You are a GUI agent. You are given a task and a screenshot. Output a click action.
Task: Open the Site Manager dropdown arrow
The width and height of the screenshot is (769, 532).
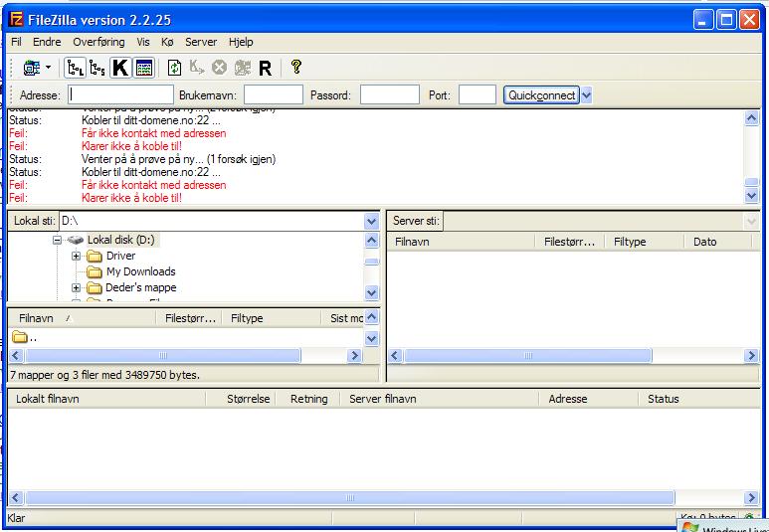click(x=48, y=68)
